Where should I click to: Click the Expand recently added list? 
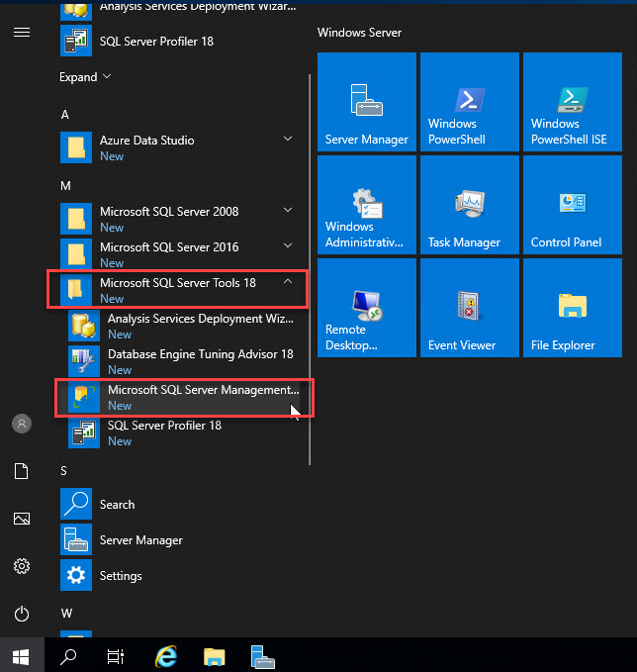click(85, 77)
